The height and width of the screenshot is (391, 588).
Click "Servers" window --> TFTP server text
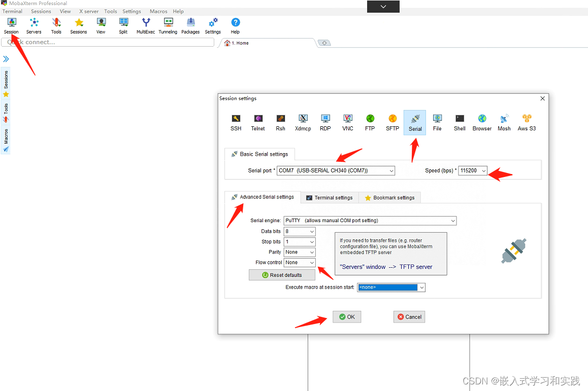pyautogui.click(x=386, y=267)
